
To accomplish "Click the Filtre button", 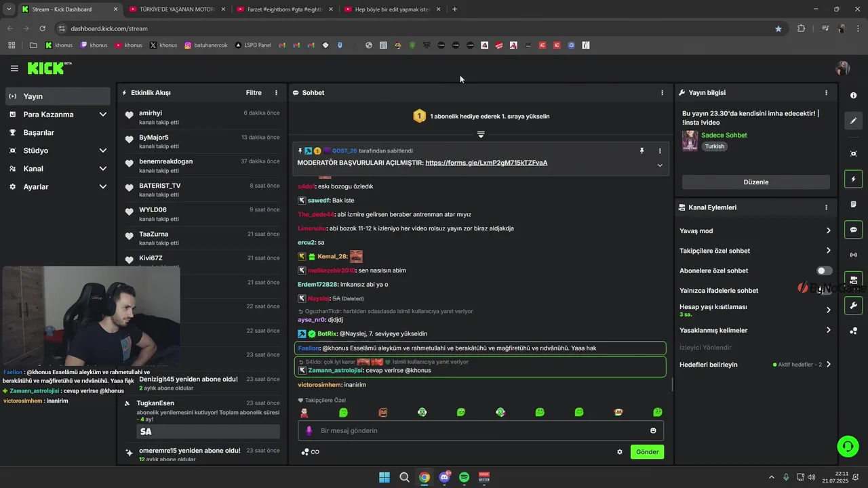I will (254, 93).
